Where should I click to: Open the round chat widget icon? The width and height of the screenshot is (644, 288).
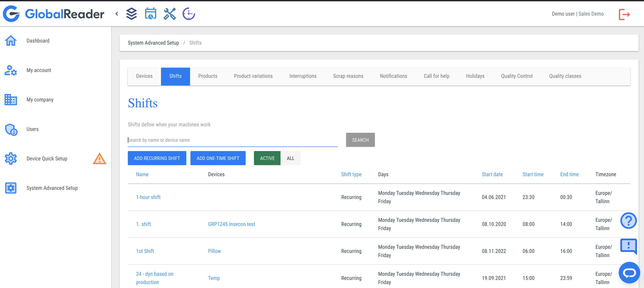coord(629,273)
